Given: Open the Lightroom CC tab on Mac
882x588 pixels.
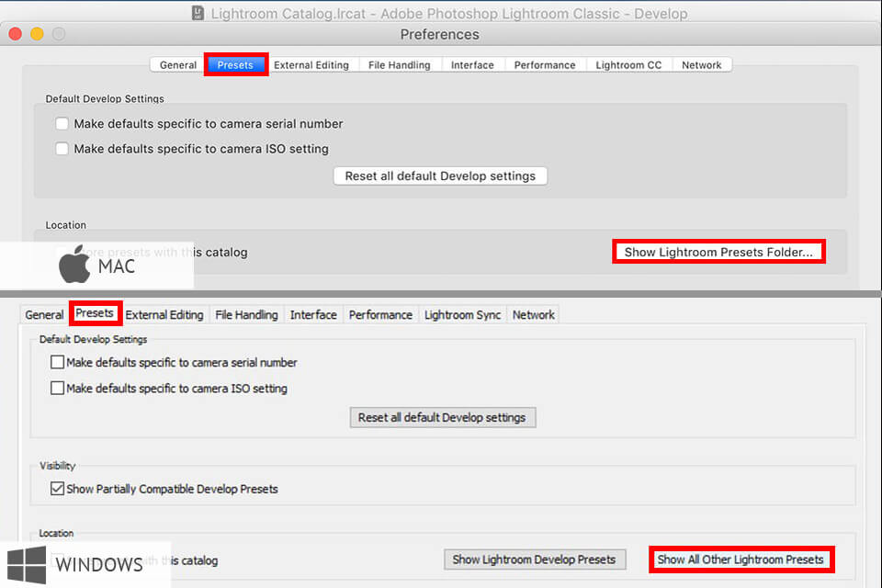Looking at the screenshot, I should 628,64.
